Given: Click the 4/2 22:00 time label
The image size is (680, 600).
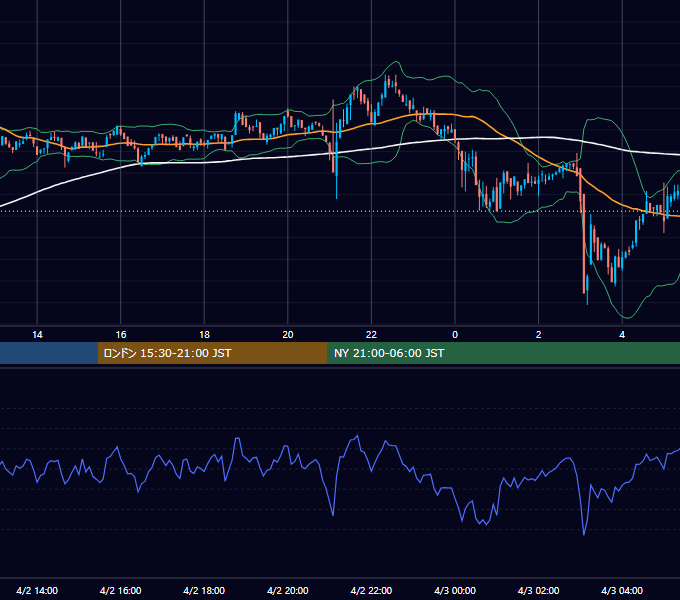Looking at the screenshot, I should (x=371, y=590).
